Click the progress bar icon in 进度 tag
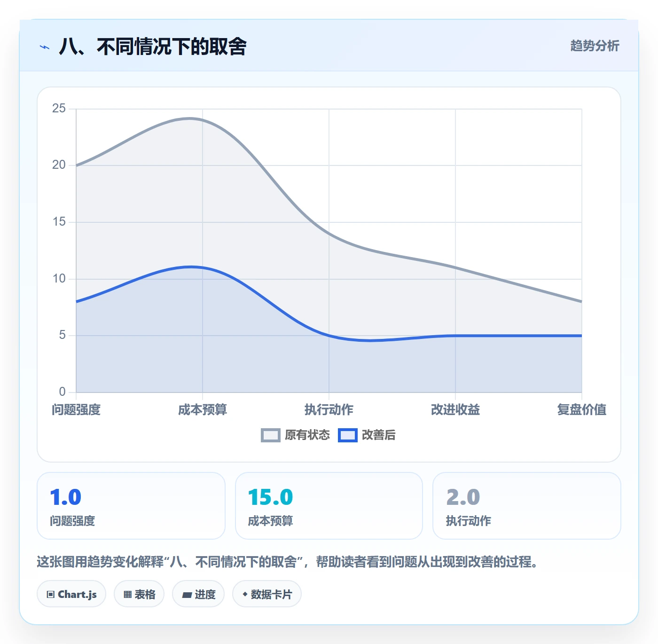 coord(187,595)
